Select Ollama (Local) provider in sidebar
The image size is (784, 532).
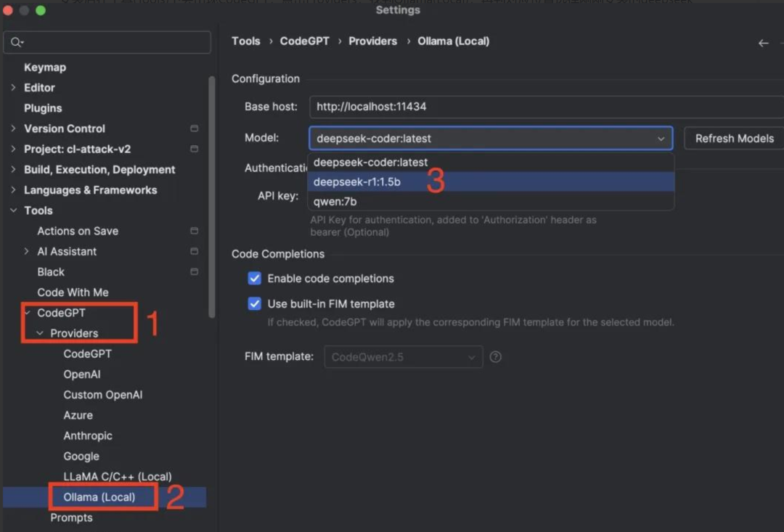click(x=99, y=497)
